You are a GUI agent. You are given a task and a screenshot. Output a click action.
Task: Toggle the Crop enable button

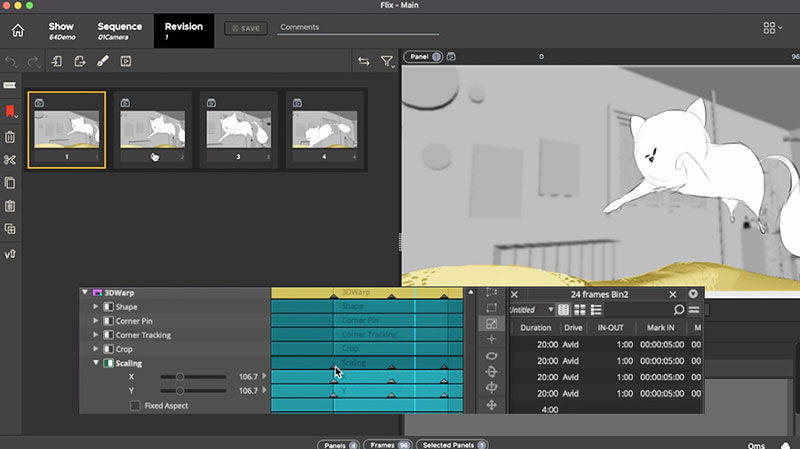click(108, 349)
